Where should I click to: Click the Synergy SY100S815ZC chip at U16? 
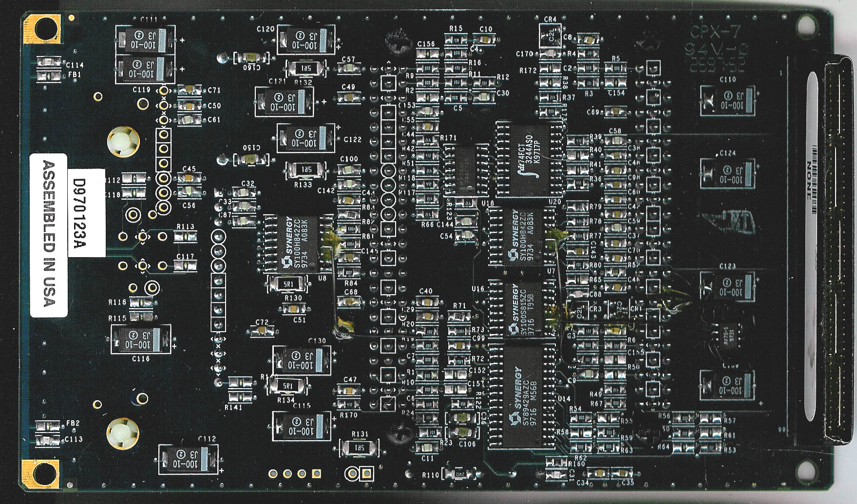click(522, 309)
